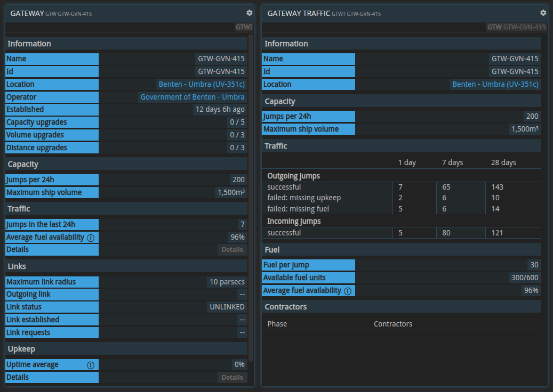This screenshot has width=553, height=392.
Task: Click Jumps per 24h value in Gateway panel
Action: coord(238,179)
